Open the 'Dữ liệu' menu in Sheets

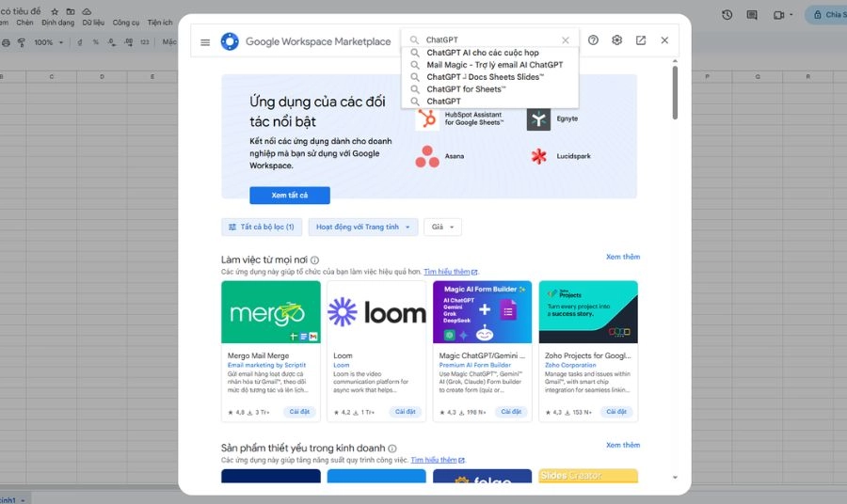point(93,23)
